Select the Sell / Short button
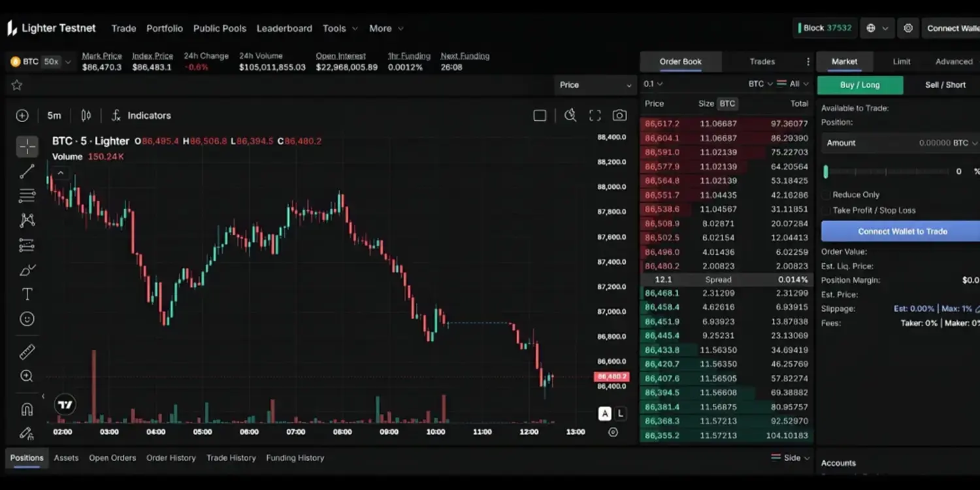 (x=945, y=85)
